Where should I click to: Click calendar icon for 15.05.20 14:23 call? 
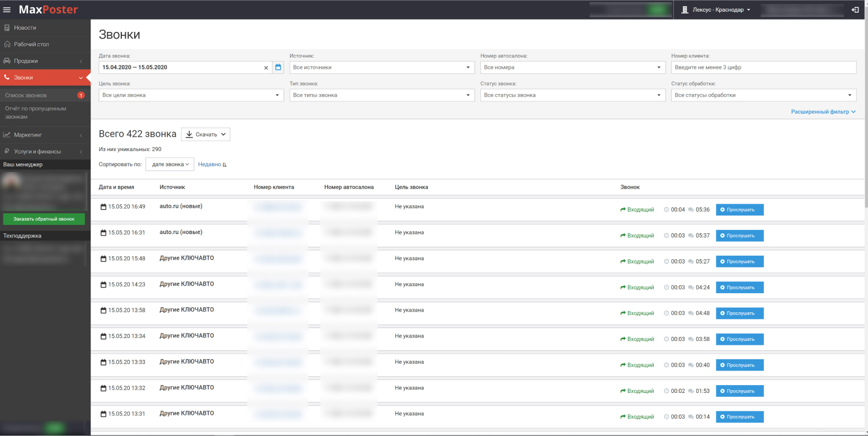pyautogui.click(x=103, y=284)
